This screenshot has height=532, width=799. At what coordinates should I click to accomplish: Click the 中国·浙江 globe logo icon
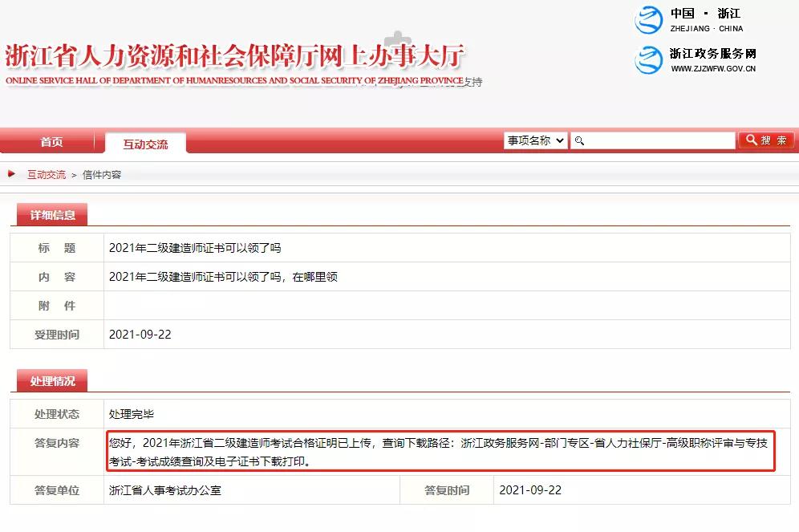click(648, 20)
